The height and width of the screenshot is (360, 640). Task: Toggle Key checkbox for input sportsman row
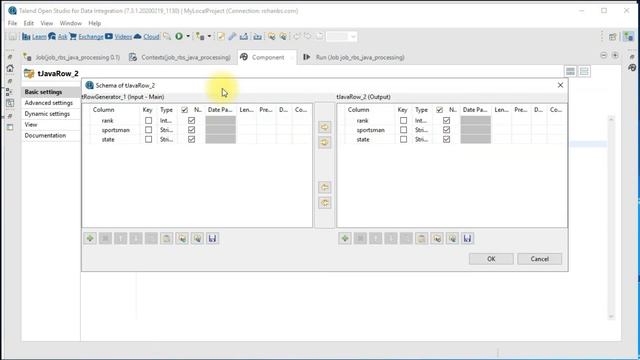[x=149, y=130]
